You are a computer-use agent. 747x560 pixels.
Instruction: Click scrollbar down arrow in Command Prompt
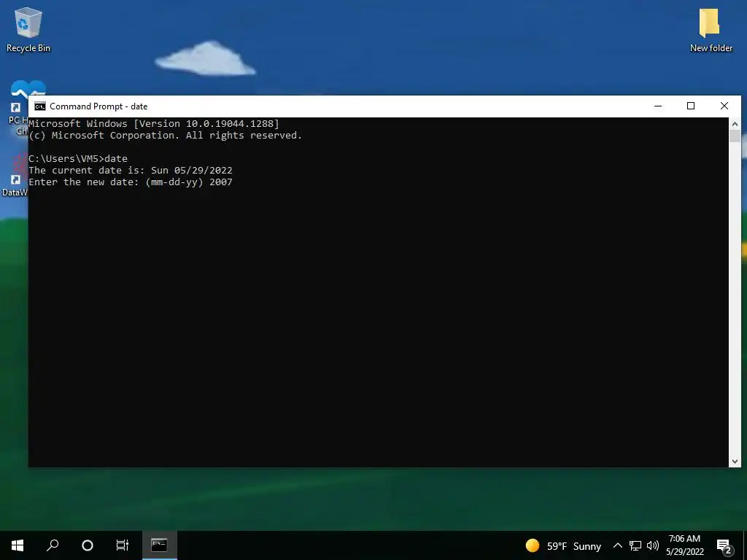click(735, 461)
